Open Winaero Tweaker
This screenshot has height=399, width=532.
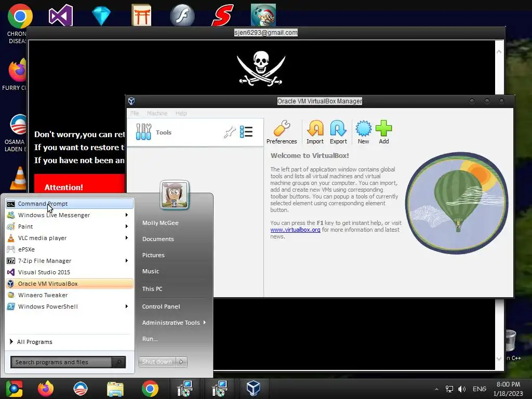click(70, 295)
